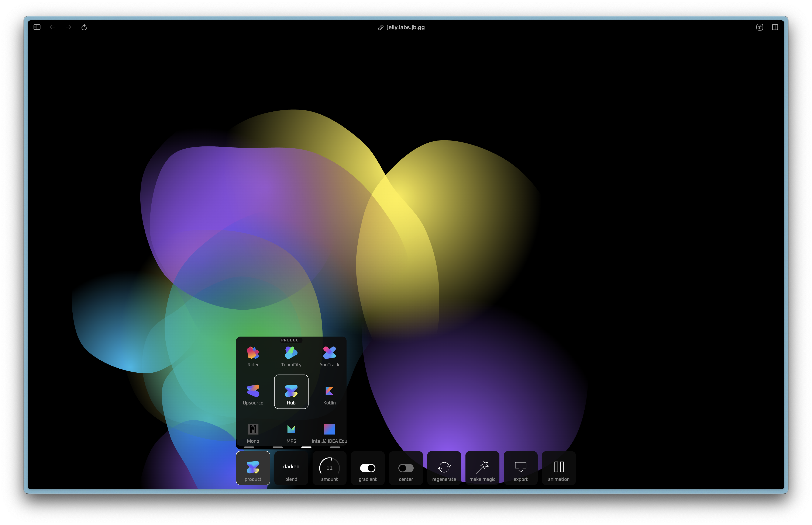Pause the animation
This screenshot has height=525, width=812.
click(x=558, y=468)
